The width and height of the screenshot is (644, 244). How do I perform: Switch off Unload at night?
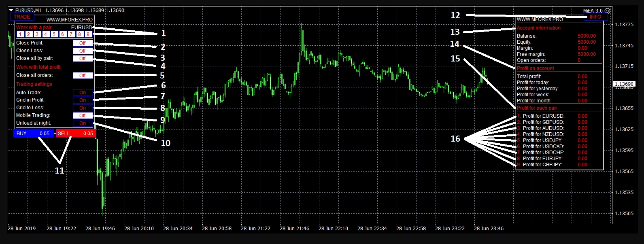point(83,123)
